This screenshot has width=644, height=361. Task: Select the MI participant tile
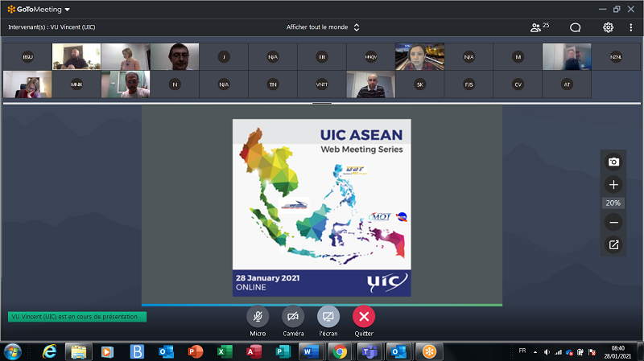click(518, 56)
